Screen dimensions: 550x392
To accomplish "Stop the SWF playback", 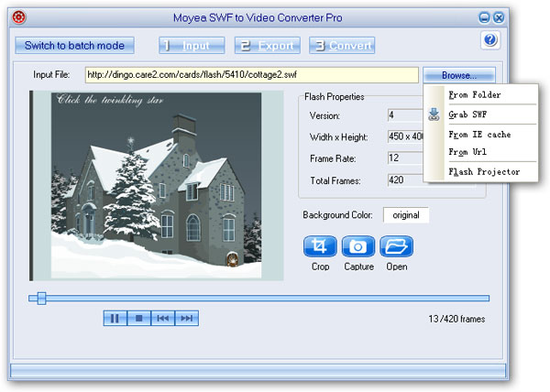I will tap(139, 318).
